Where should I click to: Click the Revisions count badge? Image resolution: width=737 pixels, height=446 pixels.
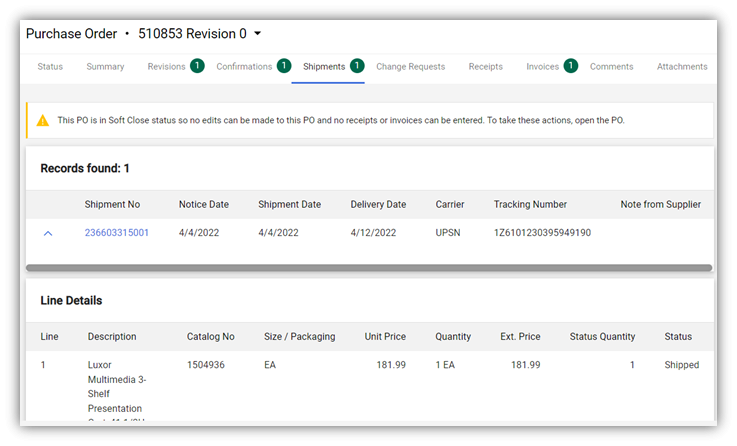pos(197,66)
